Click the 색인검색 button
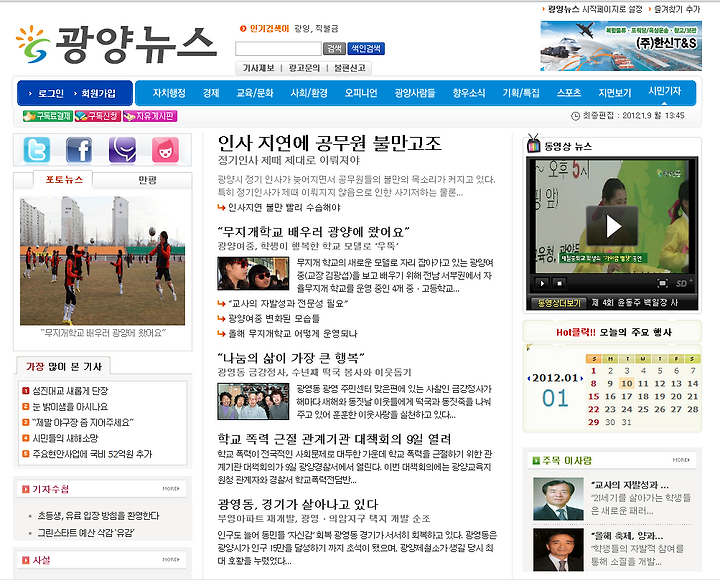720x580 pixels. (366, 49)
